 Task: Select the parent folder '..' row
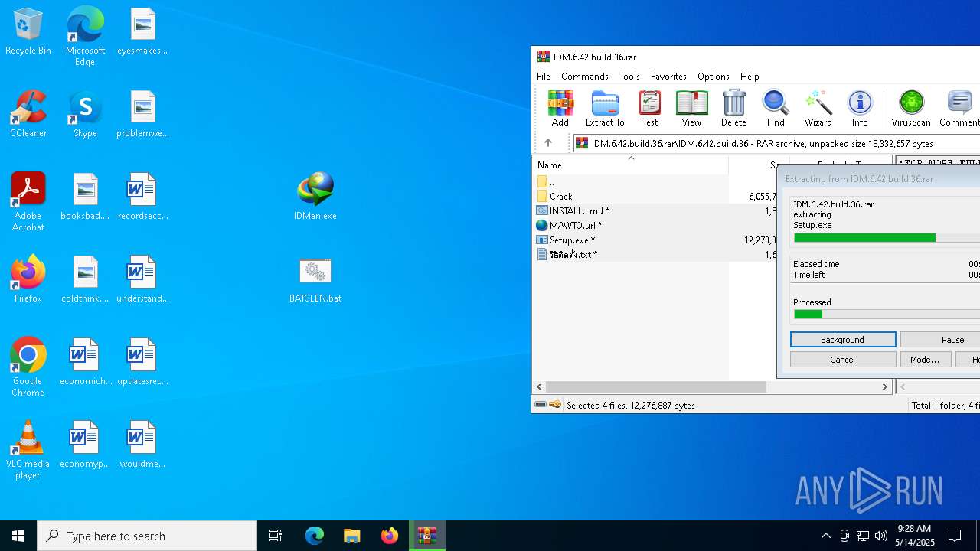pyautogui.click(x=655, y=182)
